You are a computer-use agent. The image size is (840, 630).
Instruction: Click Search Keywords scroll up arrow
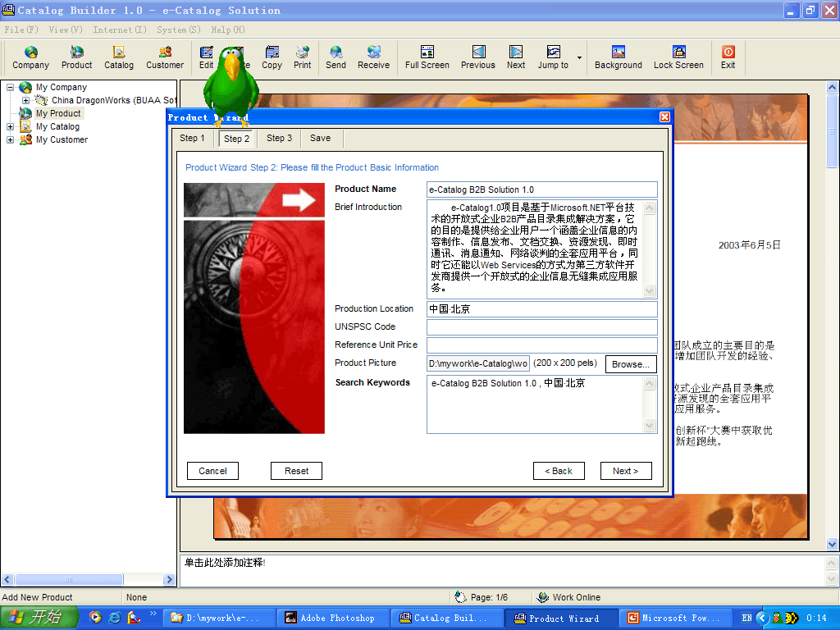coord(650,382)
